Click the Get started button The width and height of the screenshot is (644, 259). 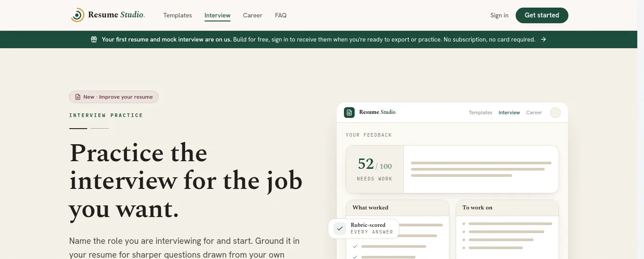tap(542, 15)
